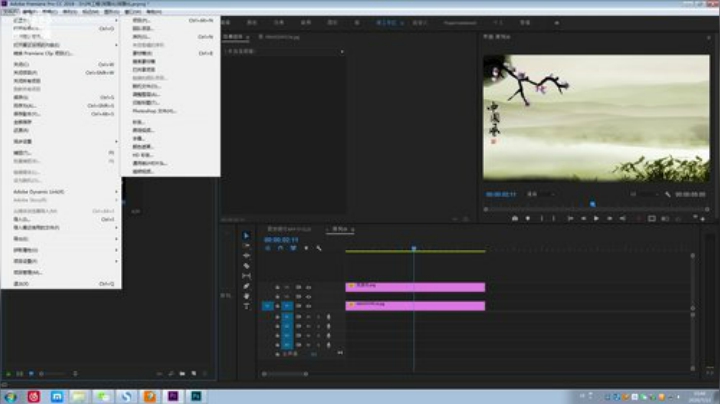Click the New Bin folder icon

[x=182, y=374]
